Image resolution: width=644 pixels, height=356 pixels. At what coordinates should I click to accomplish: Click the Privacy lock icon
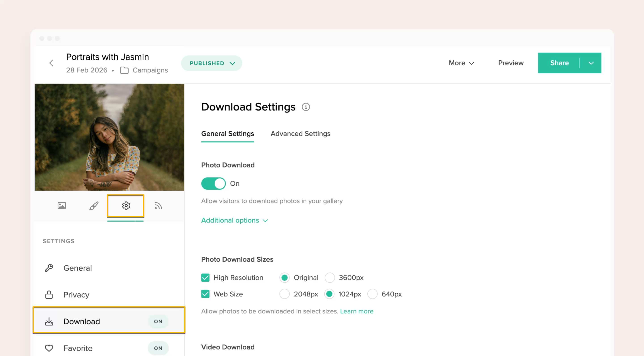pos(49,295)
